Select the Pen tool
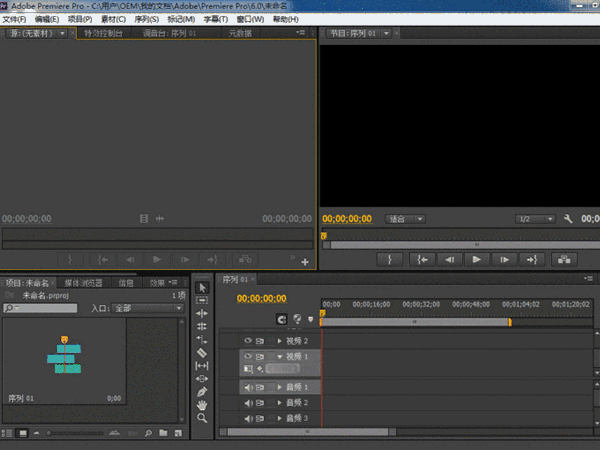This screenshot has height=450, width=600. (x=202, y=392)
